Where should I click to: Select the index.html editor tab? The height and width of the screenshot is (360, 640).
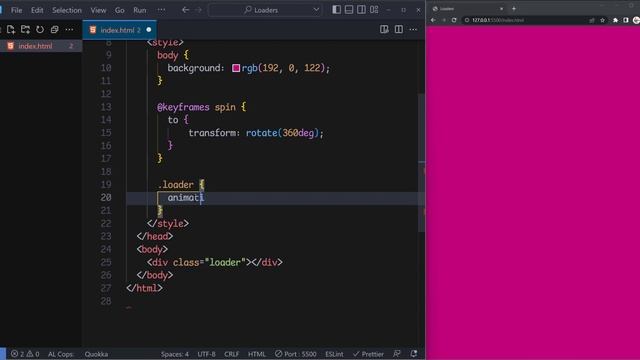[x=120, y=30]
